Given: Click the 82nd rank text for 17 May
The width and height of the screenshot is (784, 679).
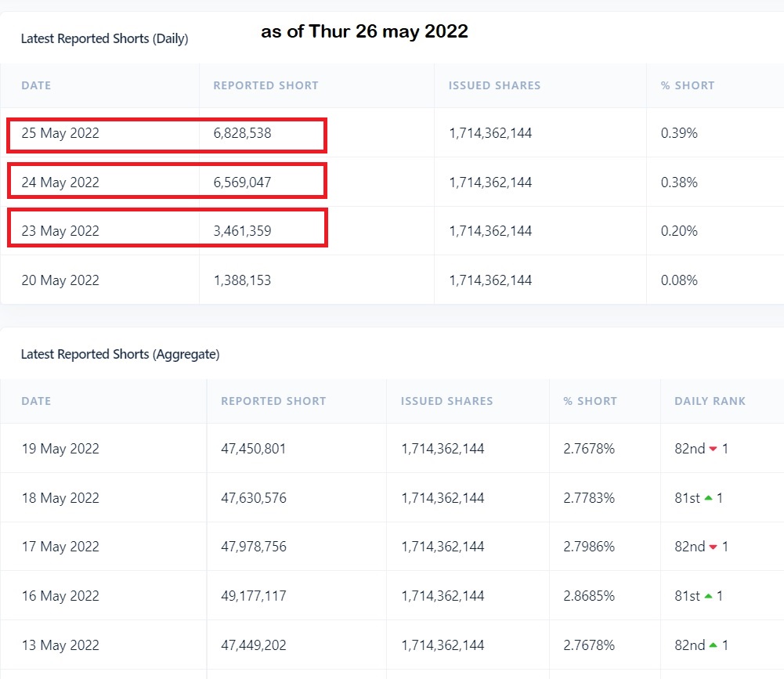Looking at the screenshot, I should (x=689, y=547).
